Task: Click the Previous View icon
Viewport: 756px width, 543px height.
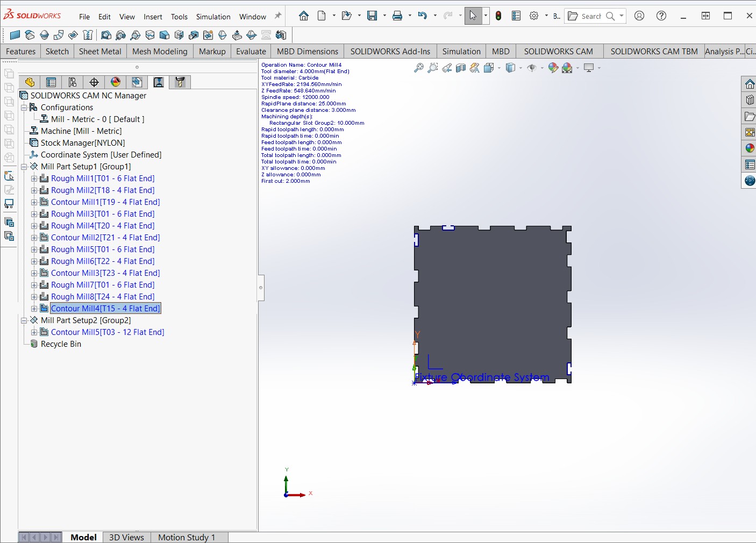Action: (447, 68)
